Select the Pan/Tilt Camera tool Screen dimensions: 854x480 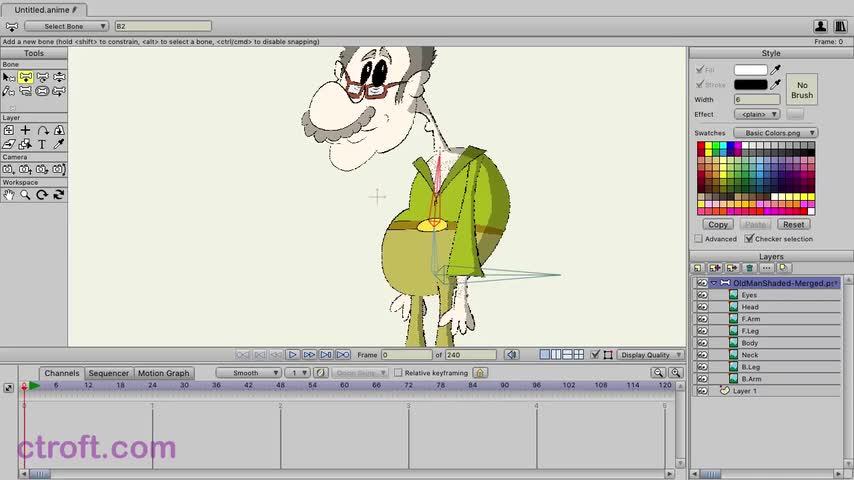(x=59, y=169)
